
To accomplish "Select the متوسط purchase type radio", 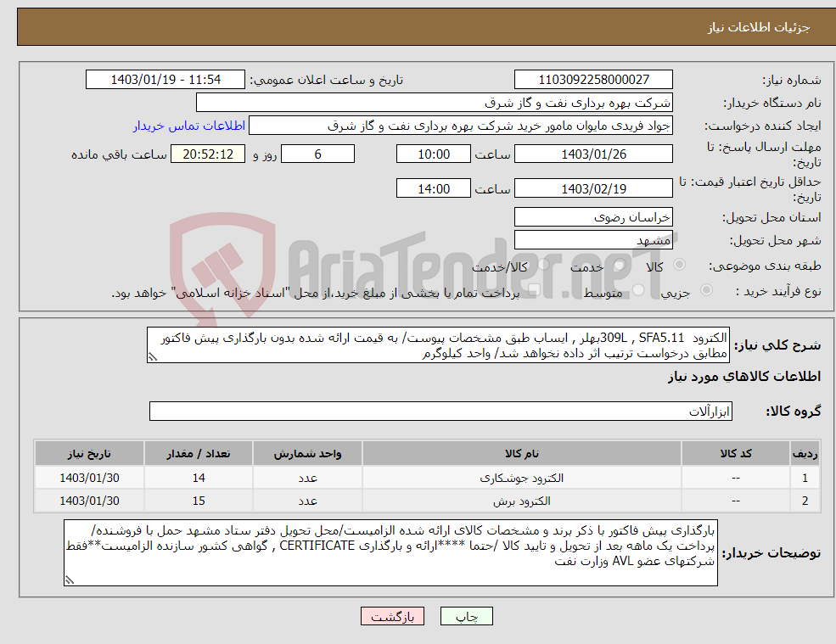I will point(638,290).
